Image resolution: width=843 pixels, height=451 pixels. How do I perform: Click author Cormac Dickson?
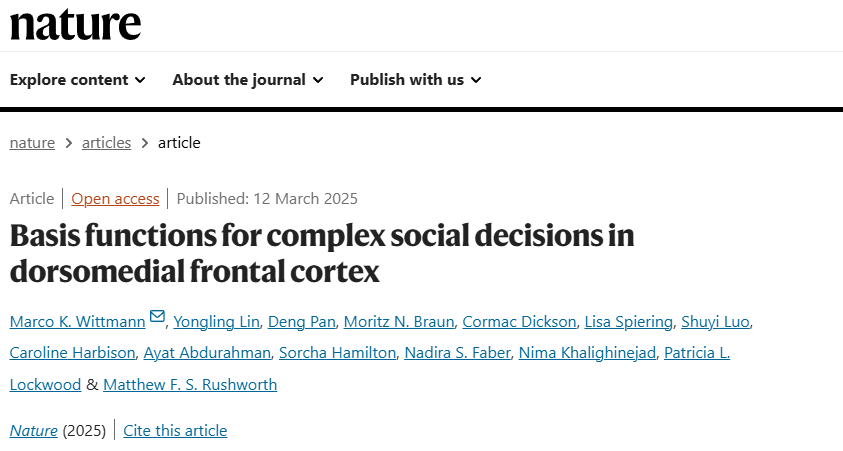[x=519, y=321]
